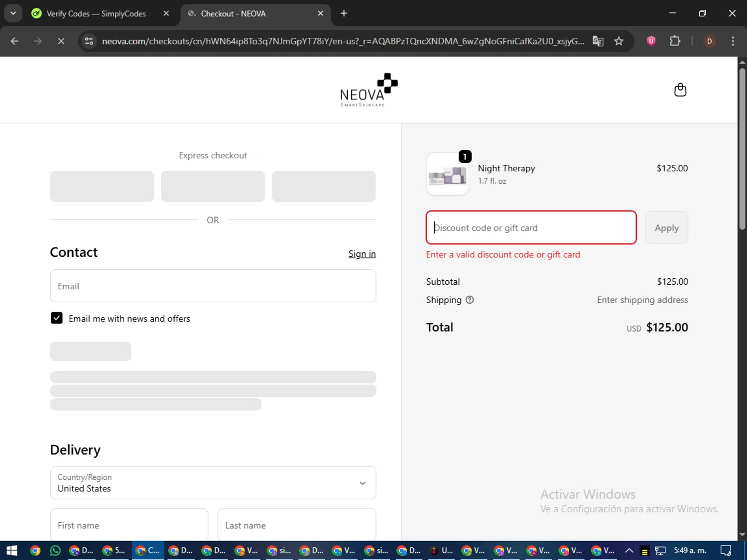Click the Apply discount button
This screenshot has width=747, height=560.
[x=666, y=227]
